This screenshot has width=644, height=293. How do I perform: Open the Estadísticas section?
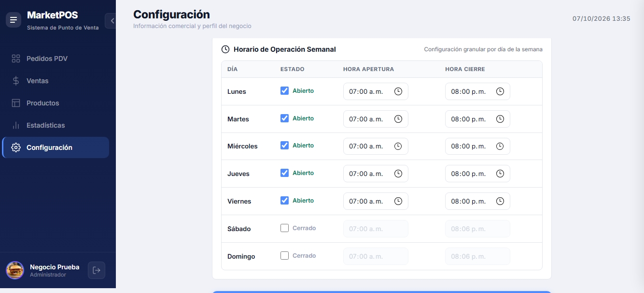(x=56, y=125)
